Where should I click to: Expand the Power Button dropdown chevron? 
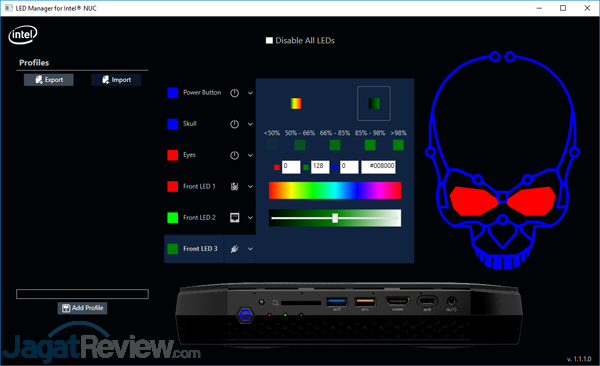click(x=250, y=93)
